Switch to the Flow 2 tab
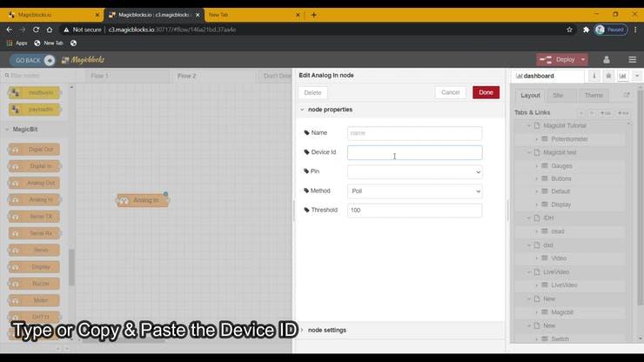The width and height of the screenshot is (644, 362). [x=186, y=76]
